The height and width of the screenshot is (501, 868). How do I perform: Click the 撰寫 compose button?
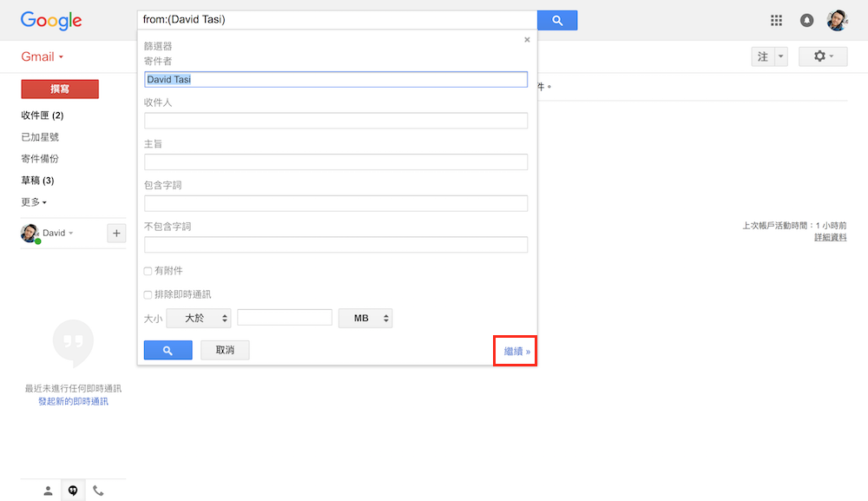click(60, 89)
